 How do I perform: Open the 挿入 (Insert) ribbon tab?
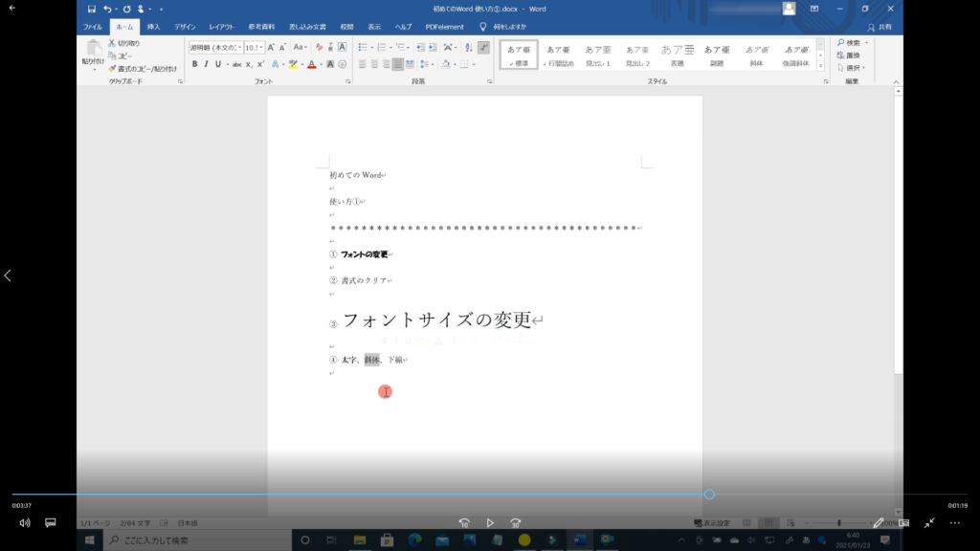click(153, 27)
